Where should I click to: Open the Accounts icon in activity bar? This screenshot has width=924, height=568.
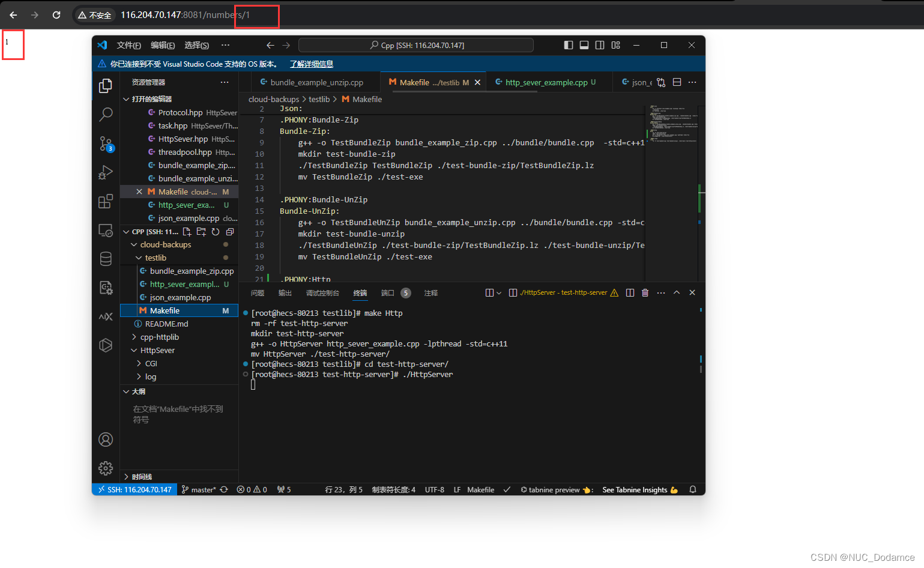[106, 440]
